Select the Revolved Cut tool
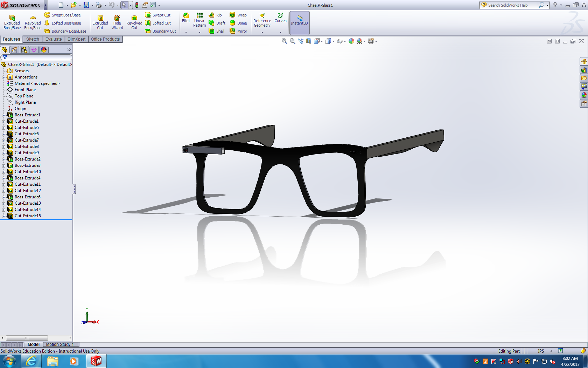This screenshot has width=588, height=368. (x=134, y=22)
